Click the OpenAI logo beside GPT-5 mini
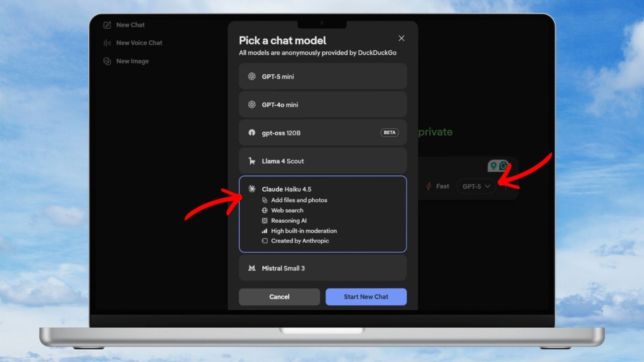644x362 pixels. point(252,76)
